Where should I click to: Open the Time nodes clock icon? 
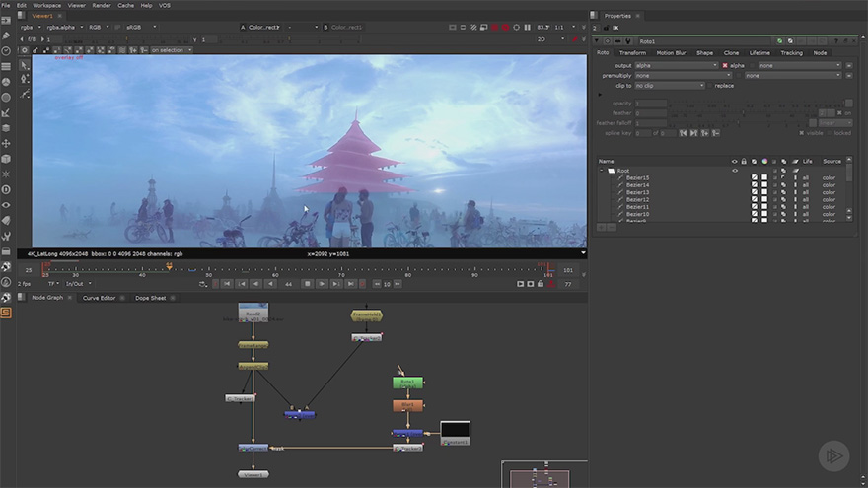click(6, 51)
